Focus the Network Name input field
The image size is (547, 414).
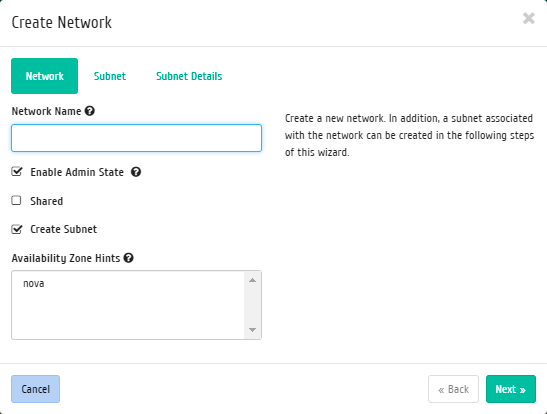[x=136, y=138]
